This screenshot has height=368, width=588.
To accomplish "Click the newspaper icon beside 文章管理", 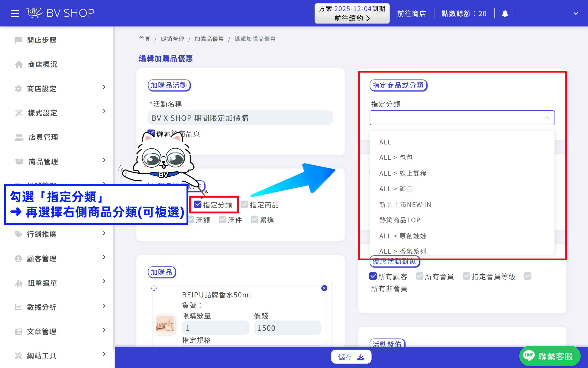I will pyautogui.click(x=18, y=331).
